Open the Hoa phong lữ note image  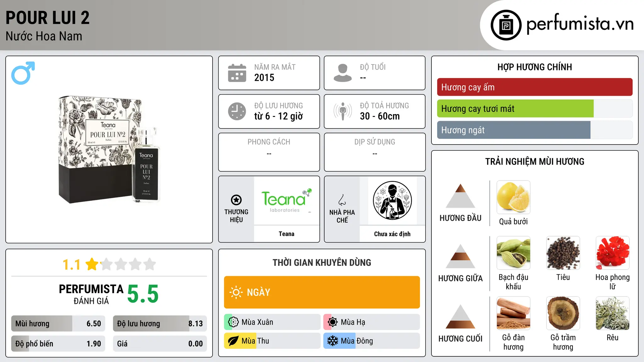(x=613, y=253)
